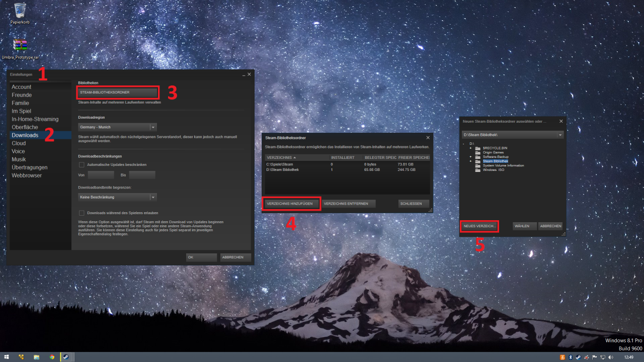Viewport: 644px width, 362px height.
Task: Open the Papierkorb desktop icon
Action: pyautogui.click(x=20, y=14)
